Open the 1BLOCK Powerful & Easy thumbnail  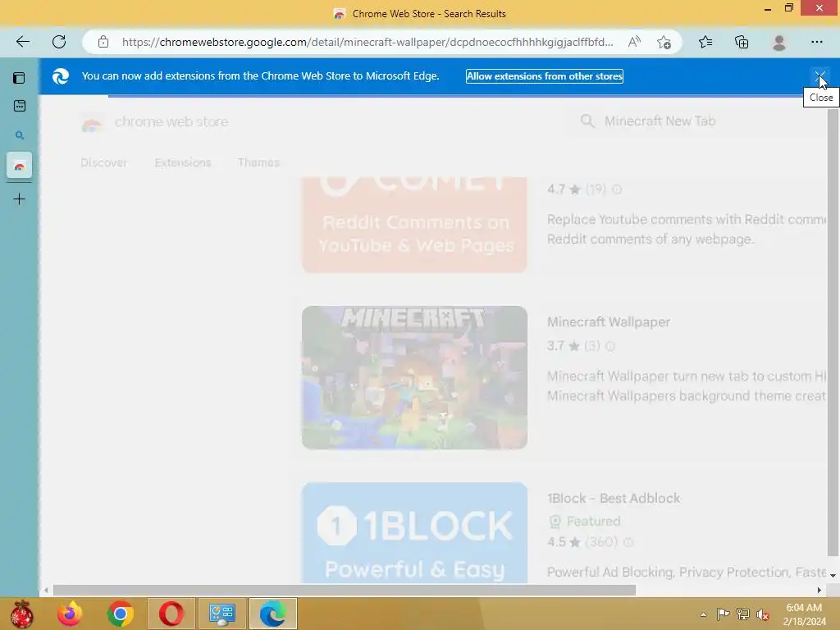[414, 532]
